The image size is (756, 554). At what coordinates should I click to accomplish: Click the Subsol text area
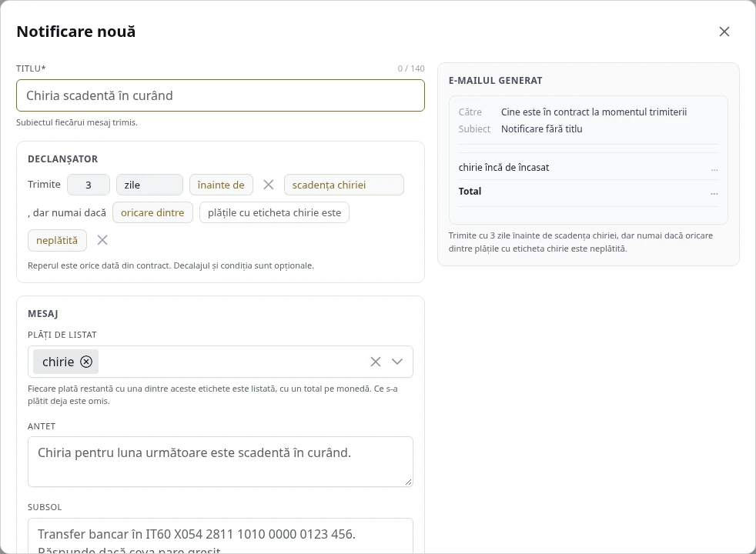point(220,536)
